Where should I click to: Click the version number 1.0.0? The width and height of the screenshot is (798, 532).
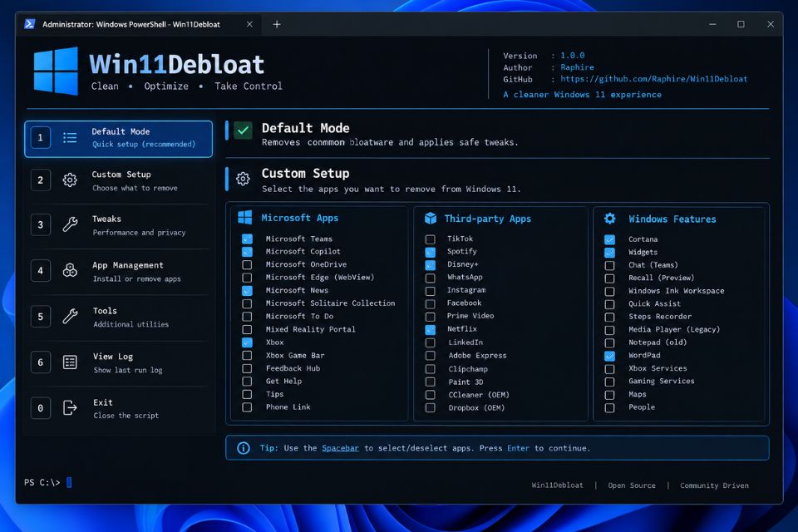[573, 56]
